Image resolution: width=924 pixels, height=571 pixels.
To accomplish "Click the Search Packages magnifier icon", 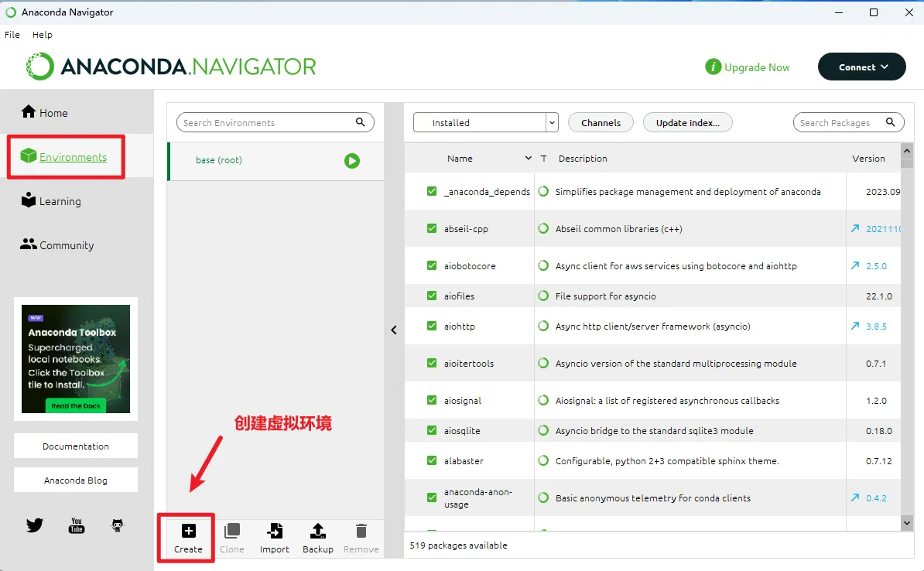I will point(891,122).
